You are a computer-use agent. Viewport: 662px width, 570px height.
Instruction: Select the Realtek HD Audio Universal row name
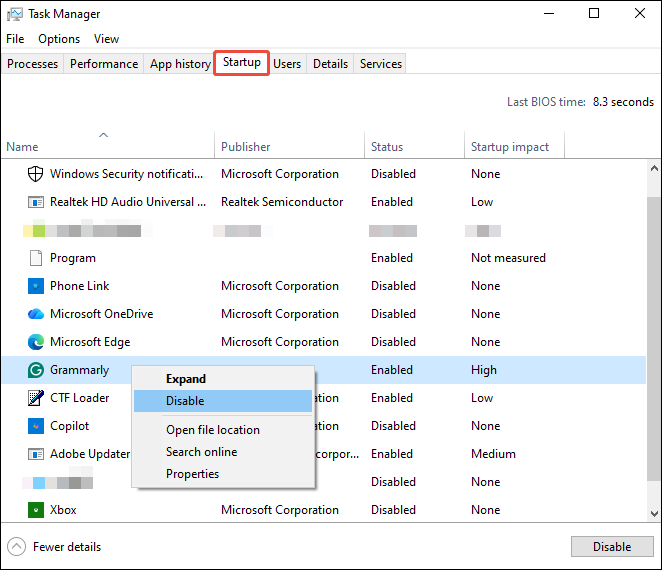coord(128,202)
